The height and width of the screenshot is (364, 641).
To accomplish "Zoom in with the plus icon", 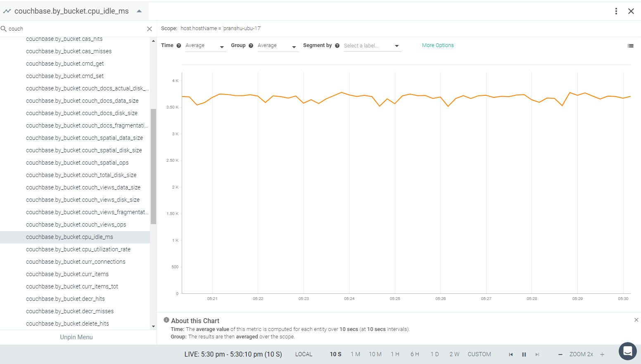I will click(602, 355).
